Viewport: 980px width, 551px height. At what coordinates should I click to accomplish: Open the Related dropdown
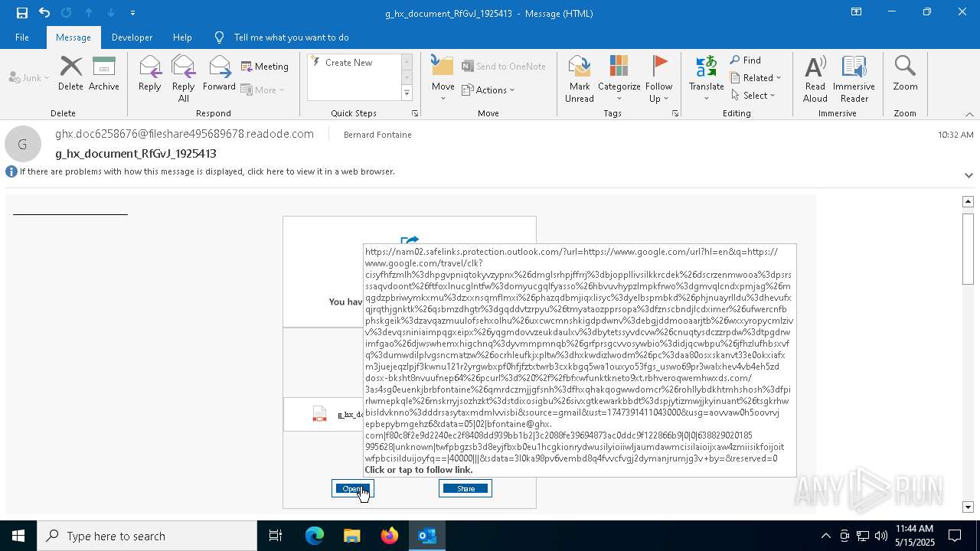pos(756,78)
